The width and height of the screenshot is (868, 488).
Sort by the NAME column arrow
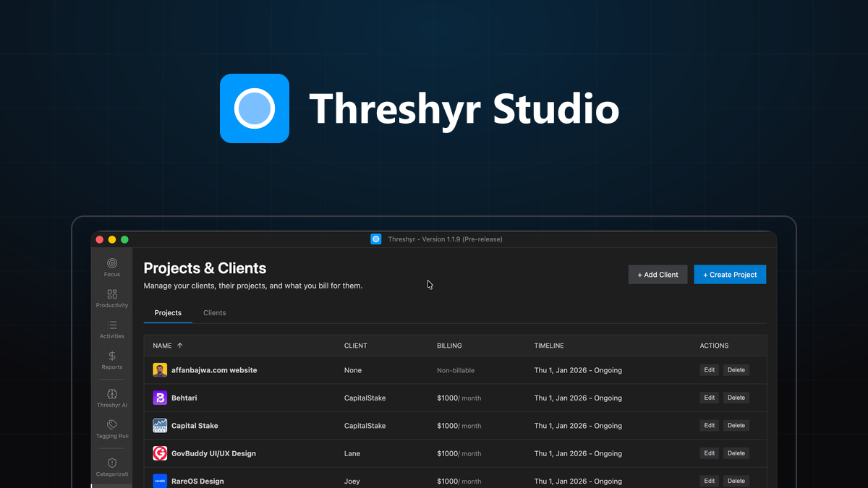pyautogui.click(x=180, y=346)
